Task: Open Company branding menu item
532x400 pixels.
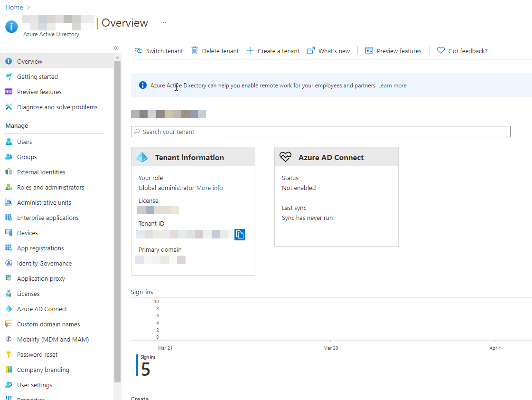Action: pos(56,370)
